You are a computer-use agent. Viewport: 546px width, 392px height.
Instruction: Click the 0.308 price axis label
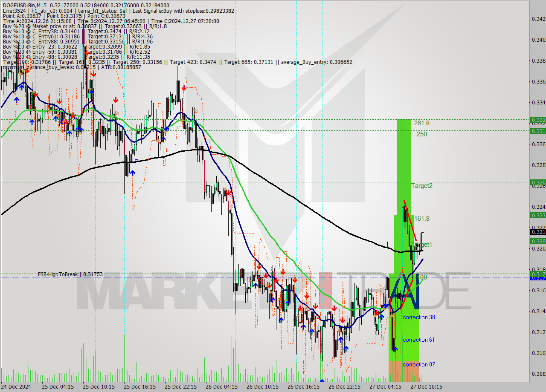click(539, 374)
